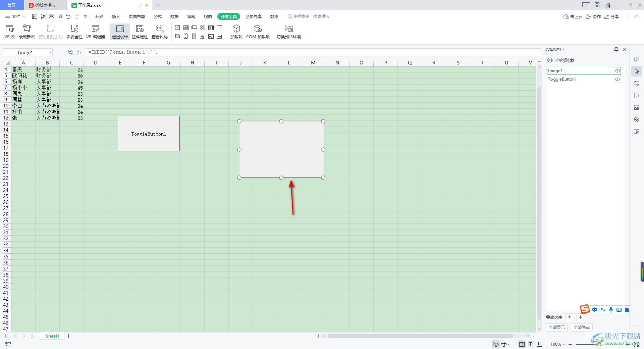Insert a toggle button control
This screenshot has height=349, width=644.
point(177,36)
